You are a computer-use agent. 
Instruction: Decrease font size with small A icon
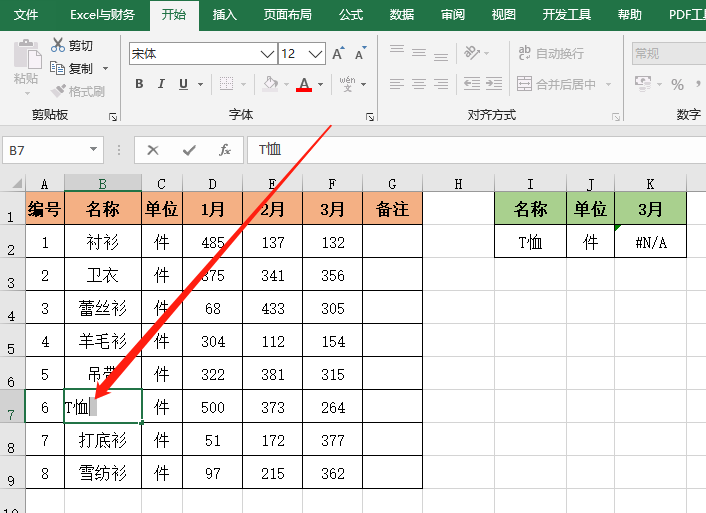tap(361, 54)
